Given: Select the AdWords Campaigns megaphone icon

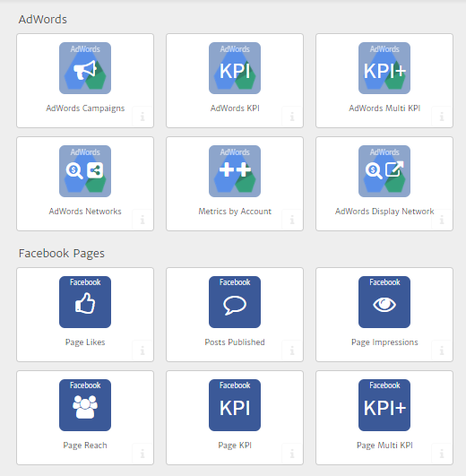Looking at the screenshot, I should click(x=85, y=68).
